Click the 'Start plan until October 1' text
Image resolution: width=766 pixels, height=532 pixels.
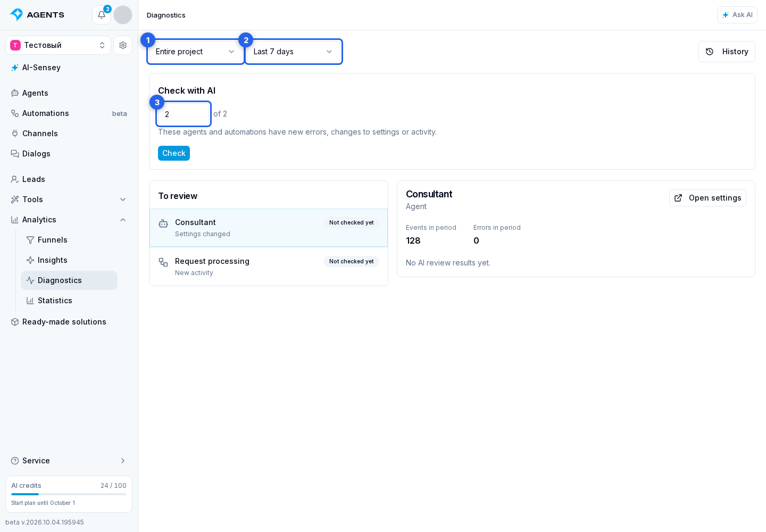tap(43, 503)
